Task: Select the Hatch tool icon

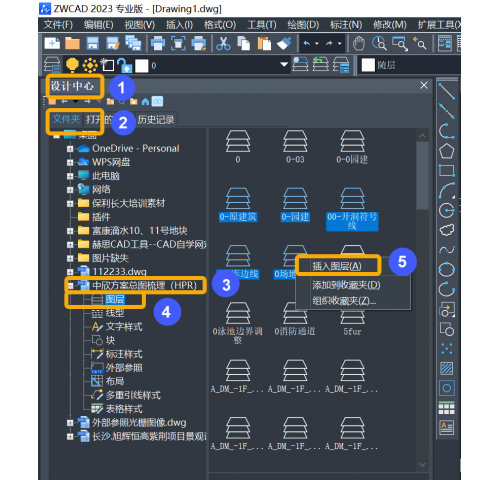Action: tap(447, 368)
